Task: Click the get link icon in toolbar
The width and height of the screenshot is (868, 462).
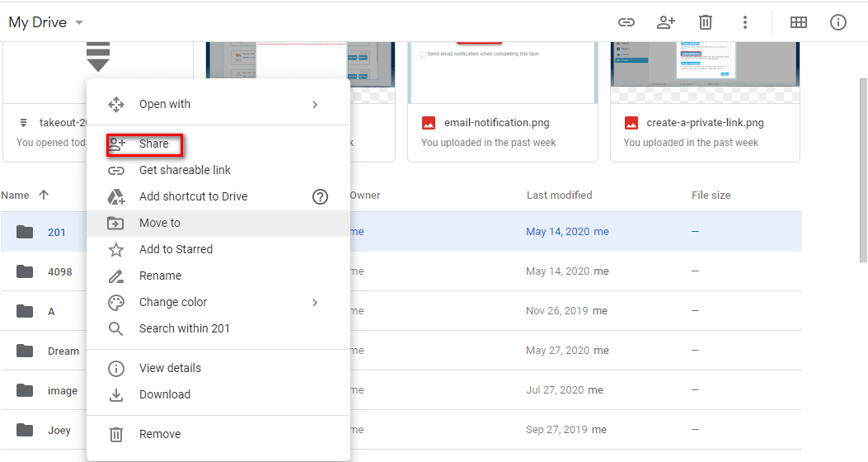Action: tap(626, 22)
